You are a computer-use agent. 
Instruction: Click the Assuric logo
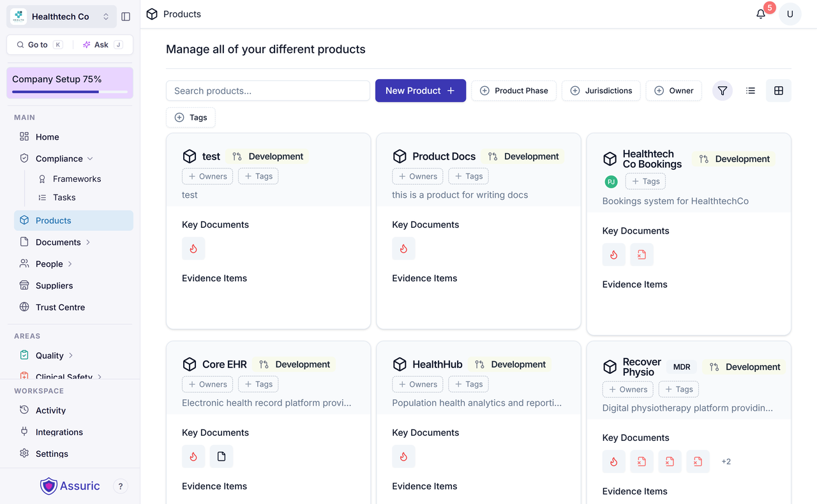point(70,486)
